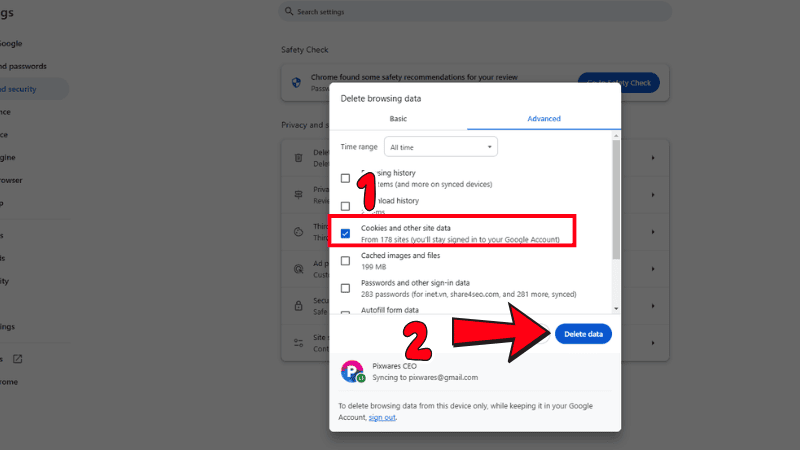
Task: Click the trash icon in privacy list
Action: point(298,158)
